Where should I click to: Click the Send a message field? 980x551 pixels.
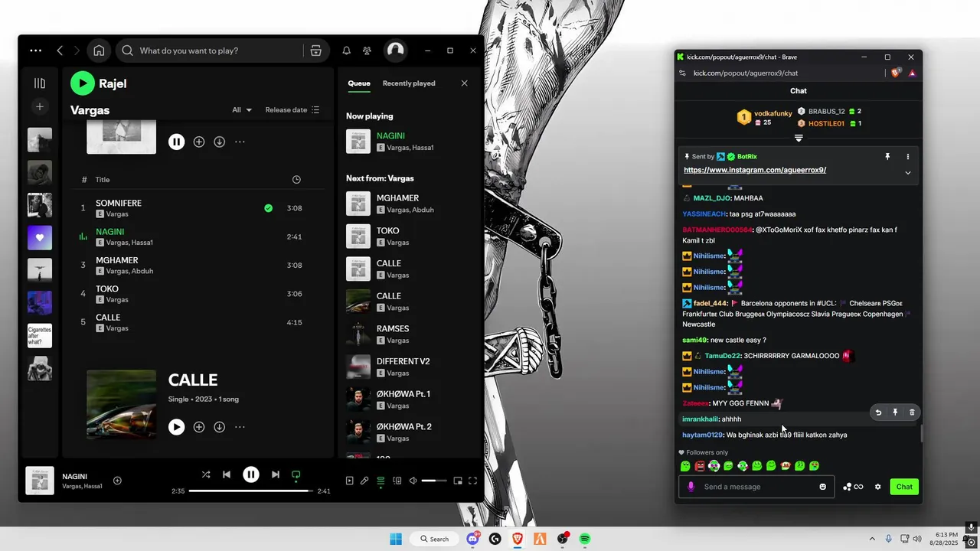coord(756,487)
